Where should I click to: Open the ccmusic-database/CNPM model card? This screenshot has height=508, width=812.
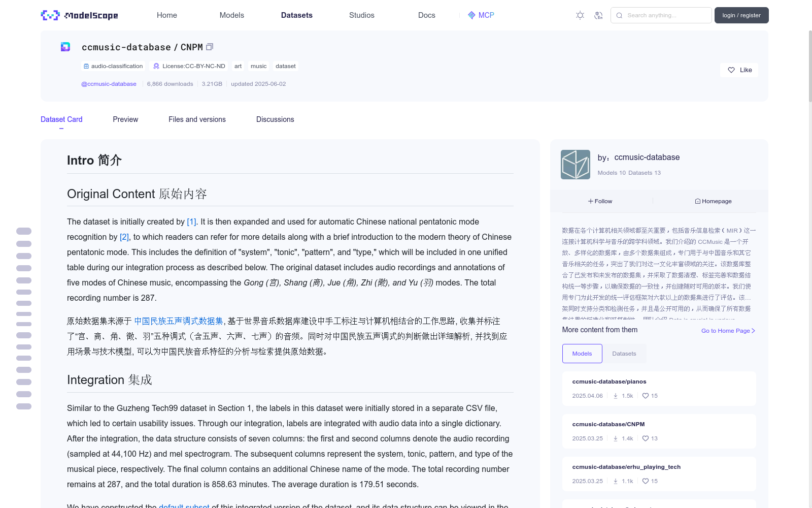(659, 431)
